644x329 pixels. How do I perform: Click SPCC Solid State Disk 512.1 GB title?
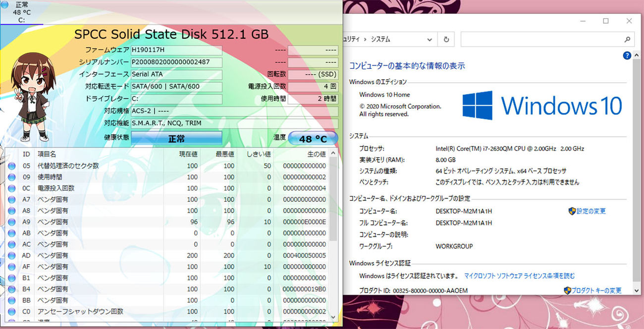pos(171,34)
